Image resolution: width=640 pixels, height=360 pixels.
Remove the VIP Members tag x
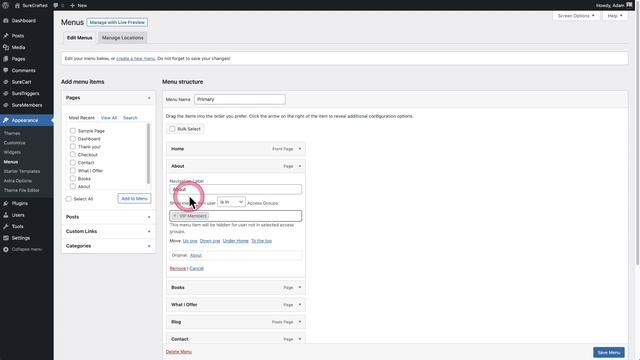click(175, 216)
